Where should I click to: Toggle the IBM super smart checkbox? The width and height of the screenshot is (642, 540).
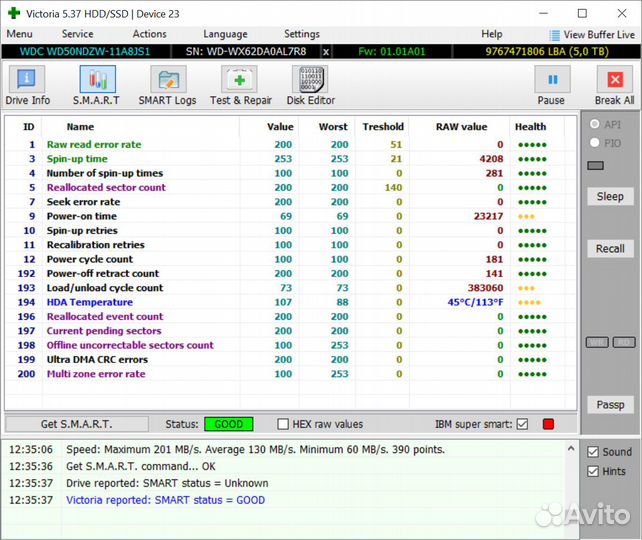[522, 424]
